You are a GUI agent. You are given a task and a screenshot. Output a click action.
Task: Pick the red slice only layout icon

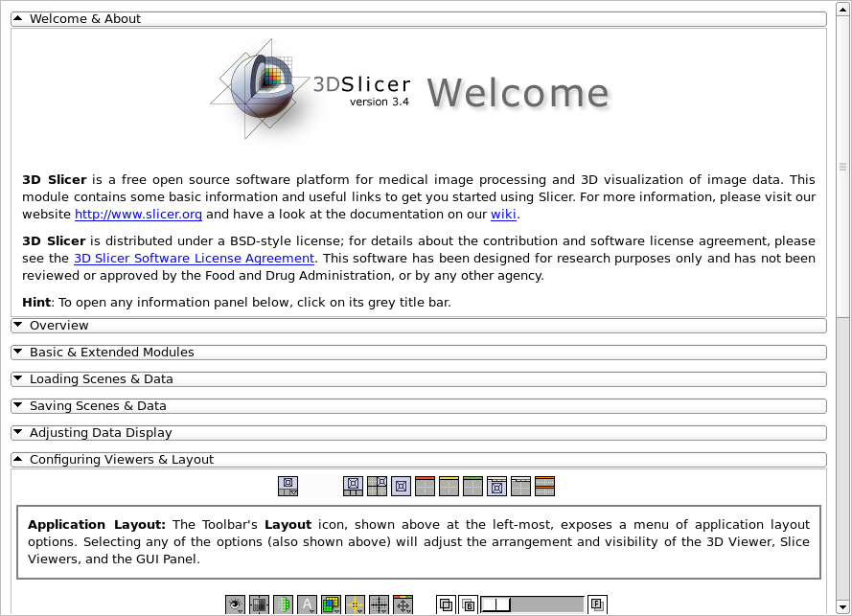pos(426,486)
